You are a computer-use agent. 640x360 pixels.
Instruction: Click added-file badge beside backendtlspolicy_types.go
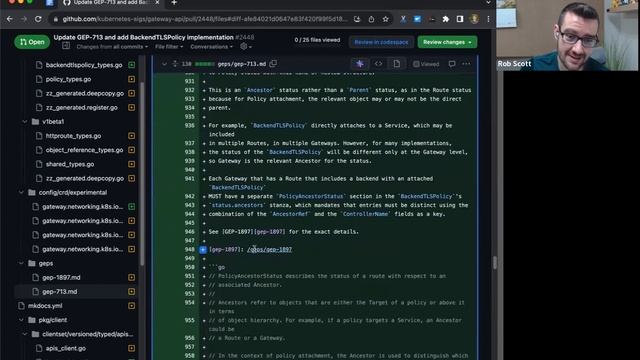click(131, 65)
